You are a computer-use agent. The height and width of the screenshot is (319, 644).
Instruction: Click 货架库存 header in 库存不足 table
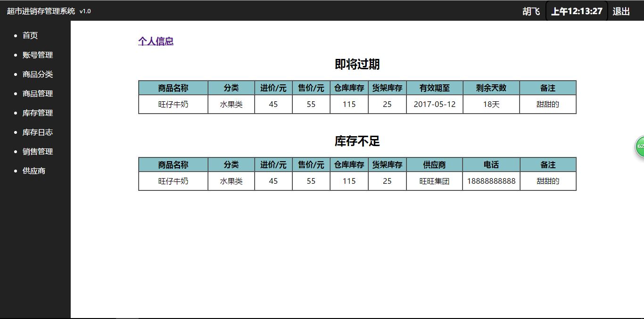pyautogui.click(x=387, y=164)
